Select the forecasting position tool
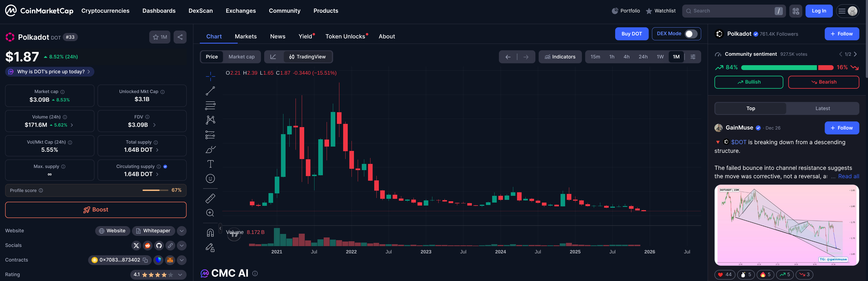This screenshot has height=281, width=868. [x=210, y=135]
